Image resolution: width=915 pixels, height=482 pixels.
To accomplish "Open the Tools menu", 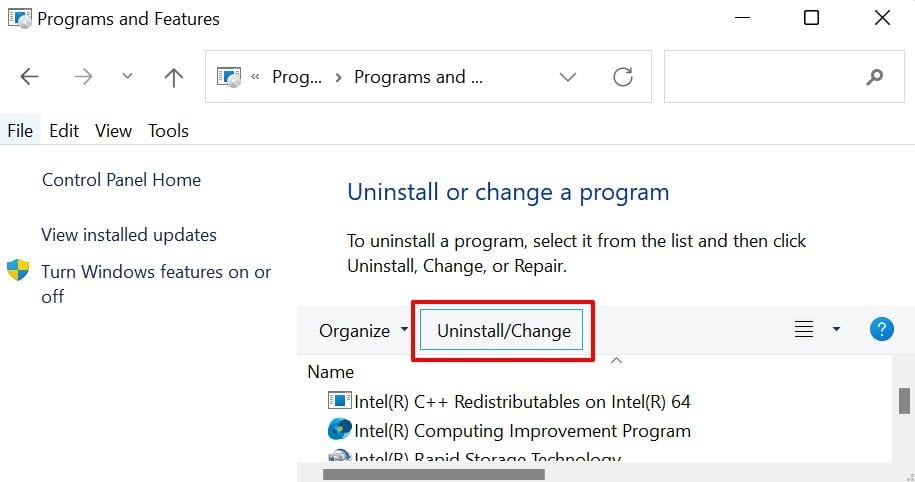I will 168,131.
